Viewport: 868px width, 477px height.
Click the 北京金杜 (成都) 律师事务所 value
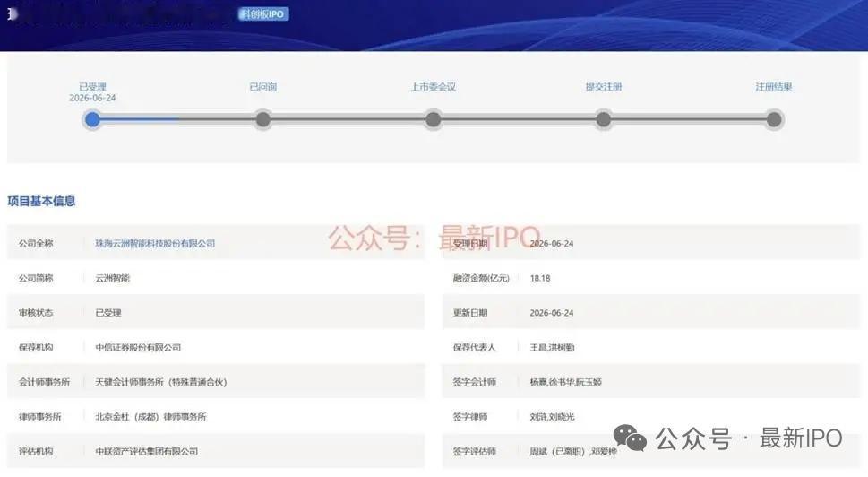point(150,417)
